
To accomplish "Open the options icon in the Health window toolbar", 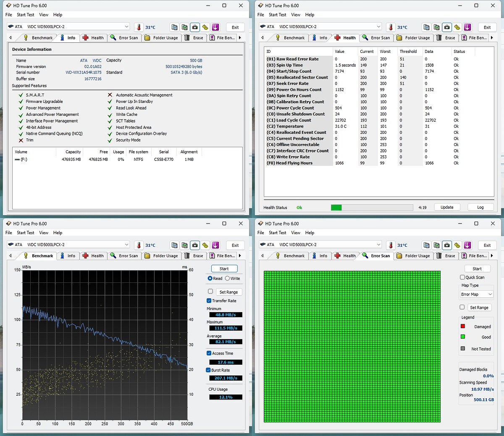I will click(457, 27).
